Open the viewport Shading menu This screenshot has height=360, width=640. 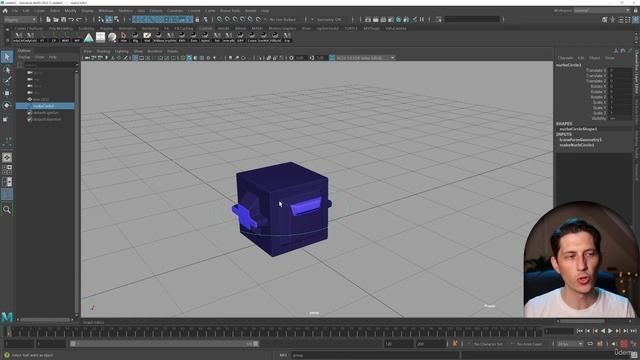point(103,51)
